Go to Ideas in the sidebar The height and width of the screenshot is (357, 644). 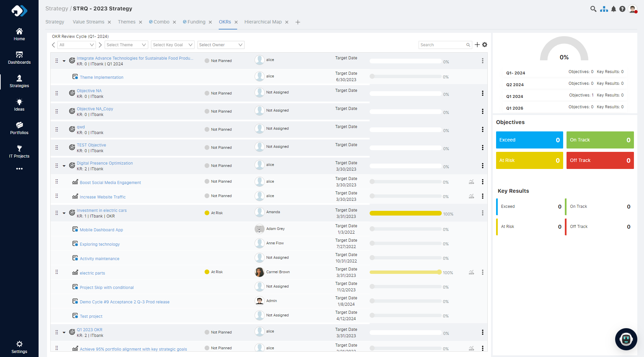click(x=19, y=105)
